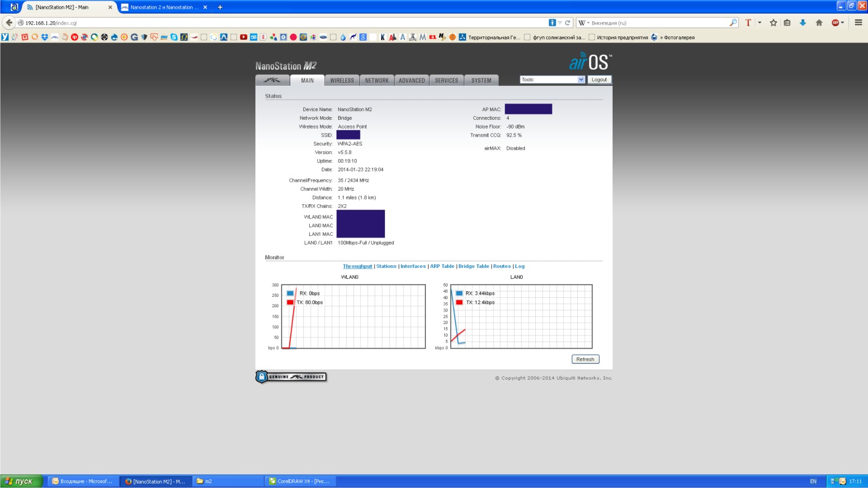Open the SYSTEM tab
This screenshot has height=488, width=868.
(481, 80)
